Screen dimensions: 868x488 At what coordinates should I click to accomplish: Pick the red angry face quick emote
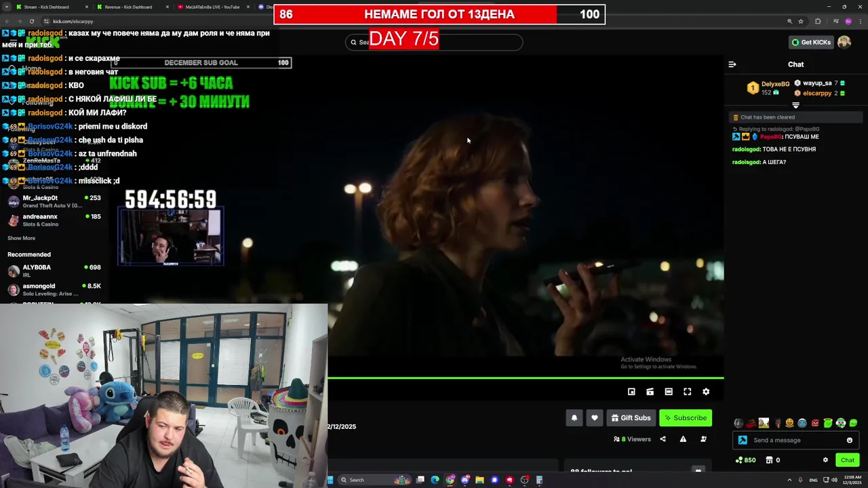pos(815,423)
